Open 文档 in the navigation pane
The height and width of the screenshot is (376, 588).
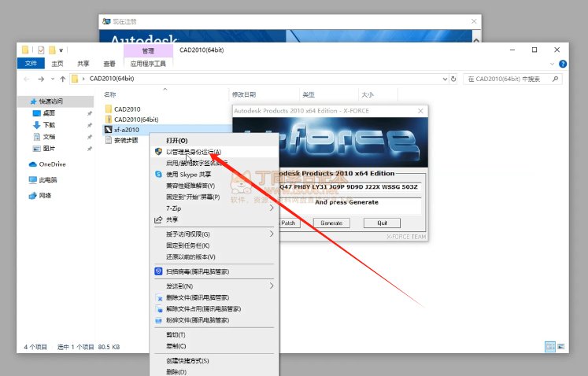pyautogui.click(x=49, y=137)
